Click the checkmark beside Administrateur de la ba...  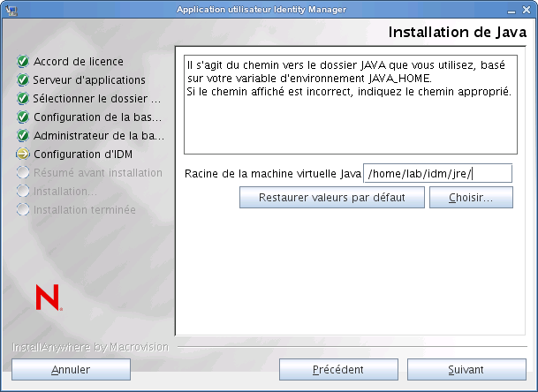(23, 135)
